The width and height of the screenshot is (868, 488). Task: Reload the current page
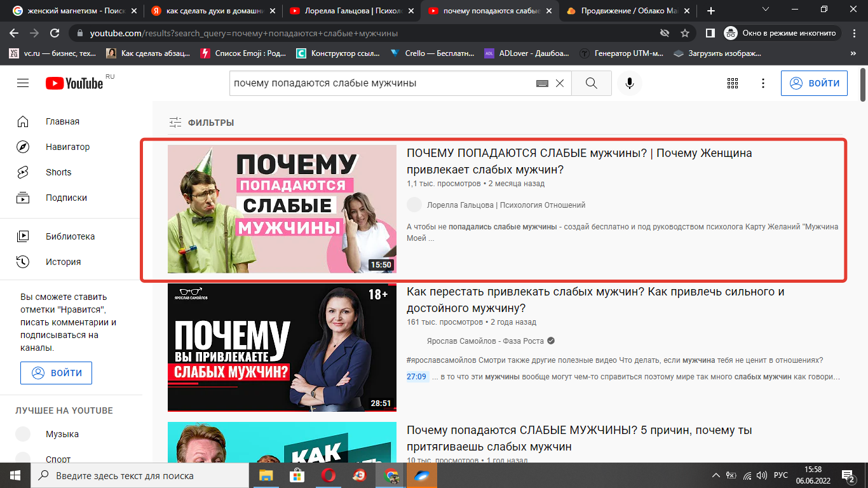[55, 33]
